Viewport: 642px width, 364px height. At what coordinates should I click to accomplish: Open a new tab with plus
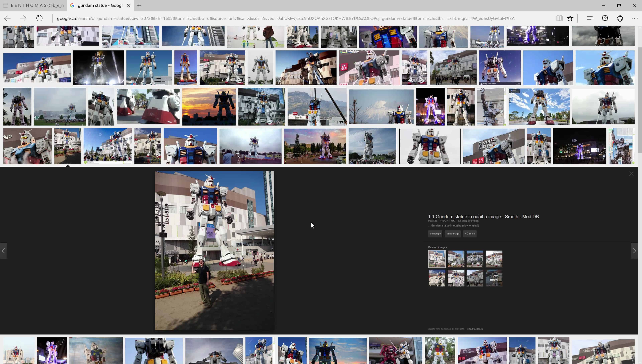(x=139, y=5)
